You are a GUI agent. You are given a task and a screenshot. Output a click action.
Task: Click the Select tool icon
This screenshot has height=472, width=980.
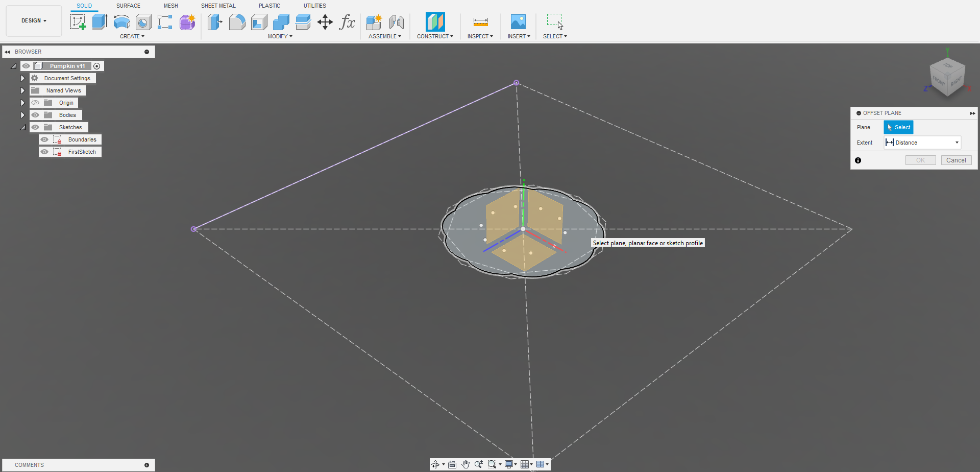tap(555, 22)
